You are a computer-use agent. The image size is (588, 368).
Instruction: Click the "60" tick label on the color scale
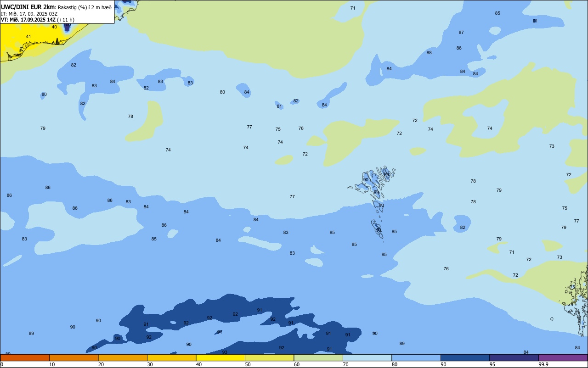coord(297,364)
